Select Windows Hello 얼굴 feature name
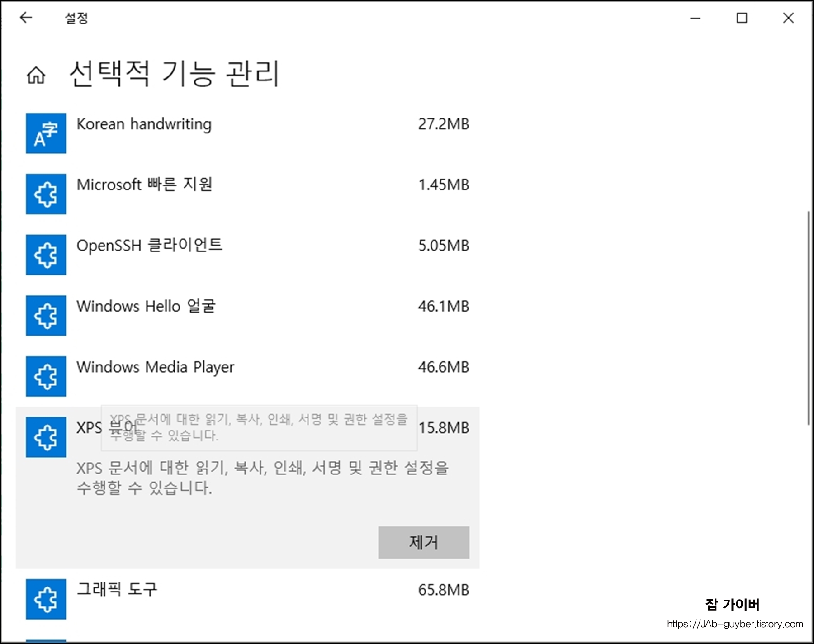 point(146,306)
